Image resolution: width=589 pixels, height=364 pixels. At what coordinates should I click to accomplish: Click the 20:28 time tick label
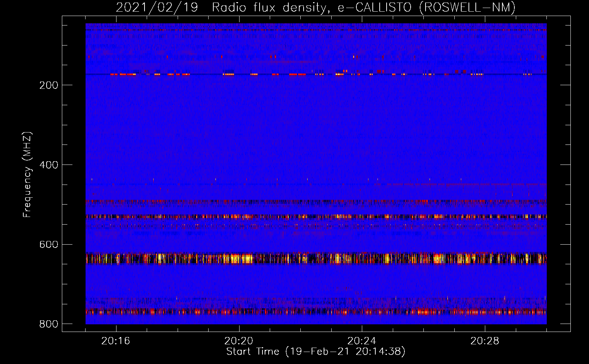click(485, 341)
